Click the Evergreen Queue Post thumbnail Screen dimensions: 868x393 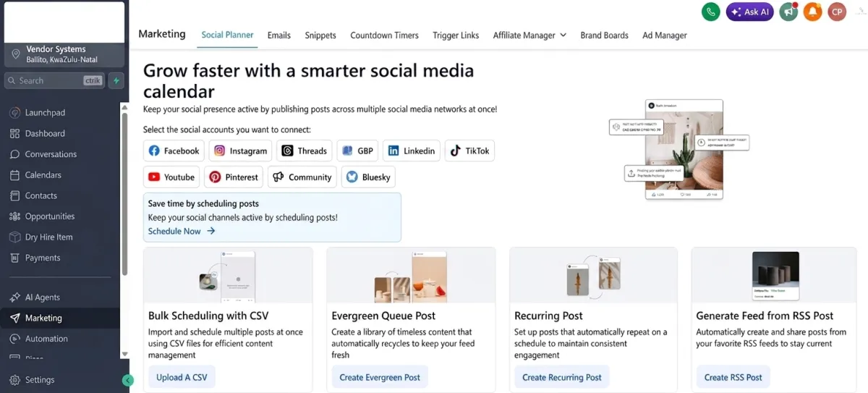[411, 276]
